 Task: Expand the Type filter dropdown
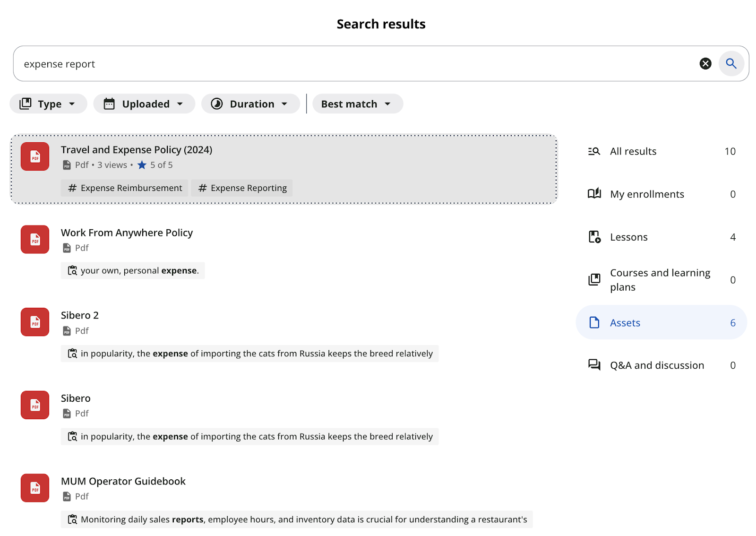tap(48, 104)
